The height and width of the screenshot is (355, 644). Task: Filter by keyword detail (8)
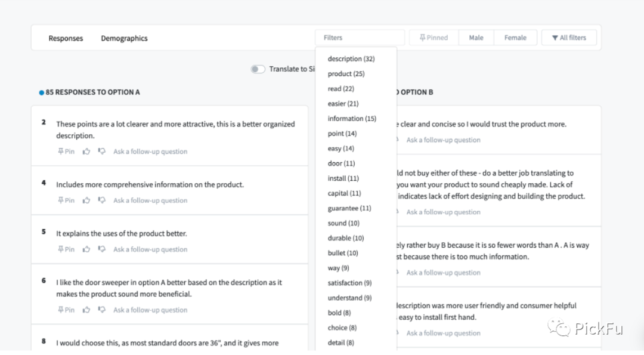pos(341,342)
